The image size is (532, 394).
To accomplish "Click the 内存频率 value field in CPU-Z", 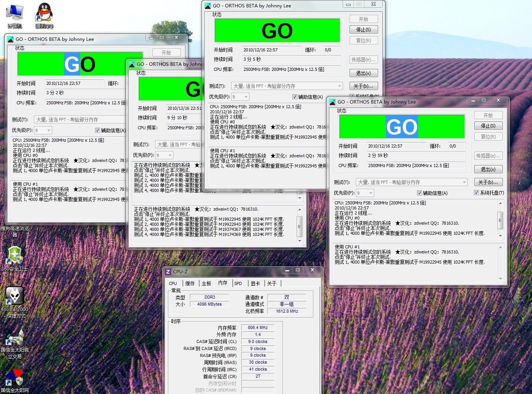I will [258, 328].
